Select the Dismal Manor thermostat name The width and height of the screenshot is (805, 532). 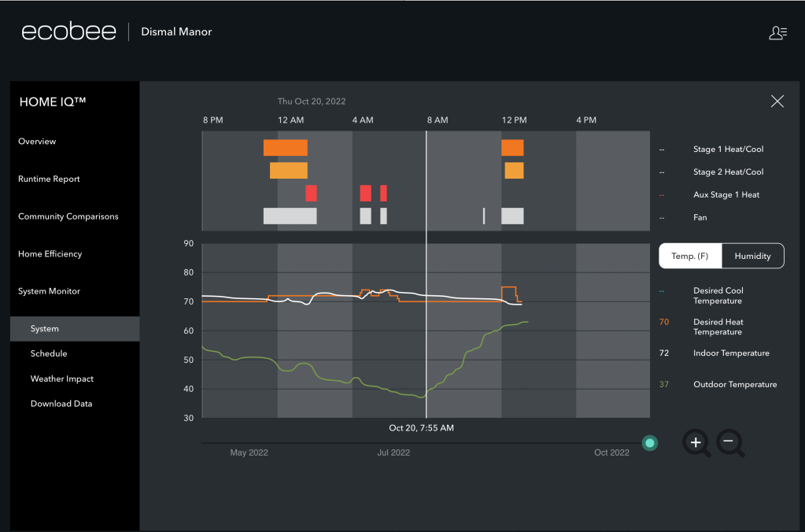click(x=176, y=32)
